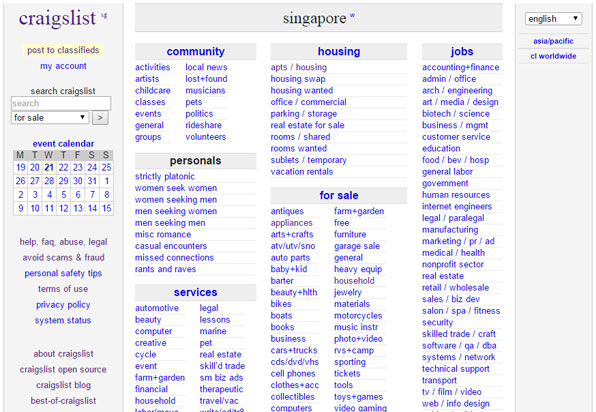
Task: Open missed connections link
Action: 174,258
